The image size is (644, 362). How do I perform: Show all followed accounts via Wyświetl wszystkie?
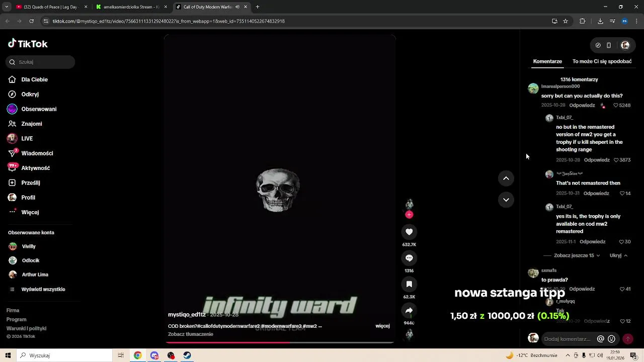tap(37, 289)
